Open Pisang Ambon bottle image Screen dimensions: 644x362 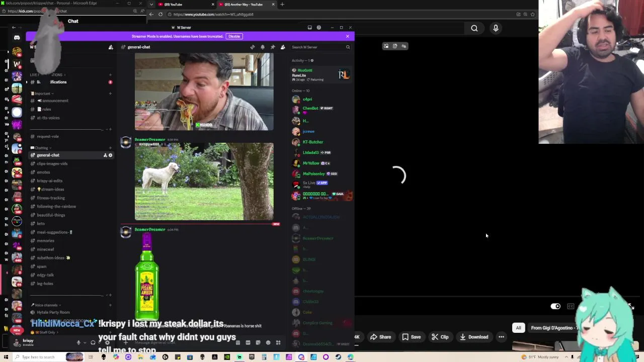[x=147, y=276]
